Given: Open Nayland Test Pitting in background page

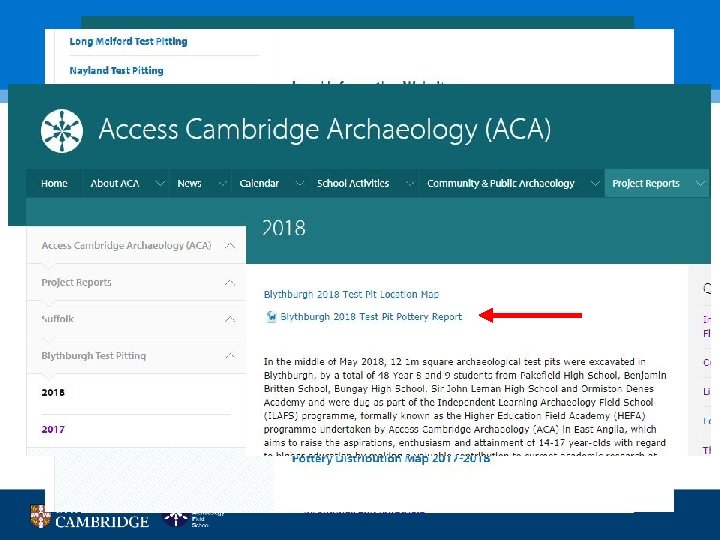Looking at the screenshot, I should (116, 70).
